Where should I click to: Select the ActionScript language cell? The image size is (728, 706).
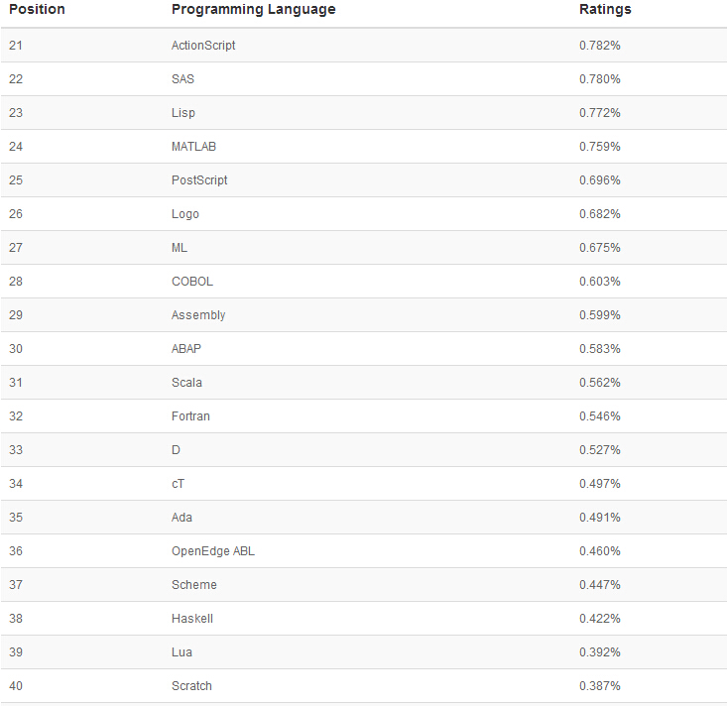[x=203, y=46]
